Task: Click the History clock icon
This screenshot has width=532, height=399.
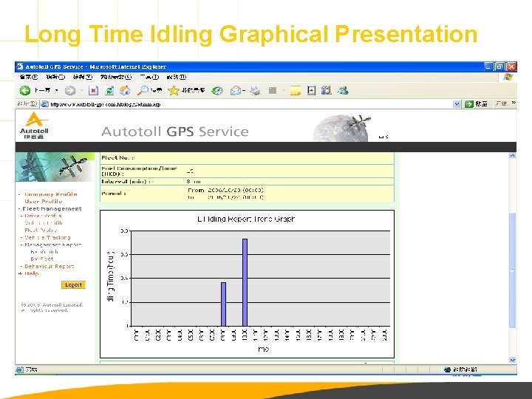Action: coord(217,90)
